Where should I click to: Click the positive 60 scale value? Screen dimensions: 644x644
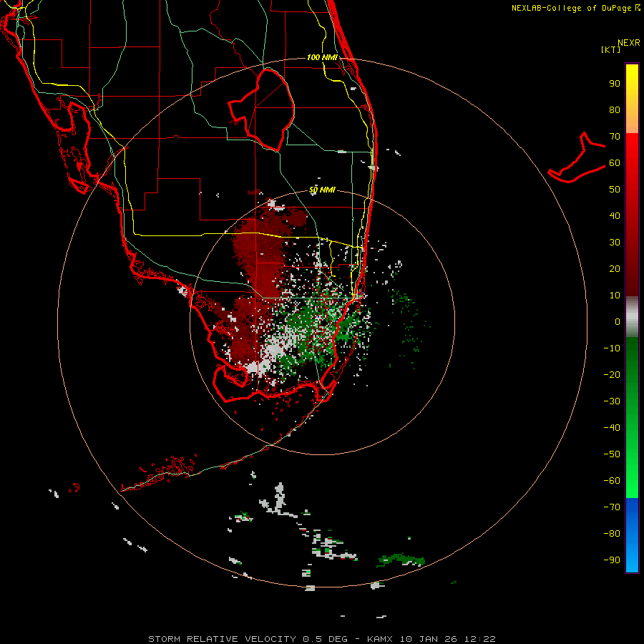tap(615, 162)
